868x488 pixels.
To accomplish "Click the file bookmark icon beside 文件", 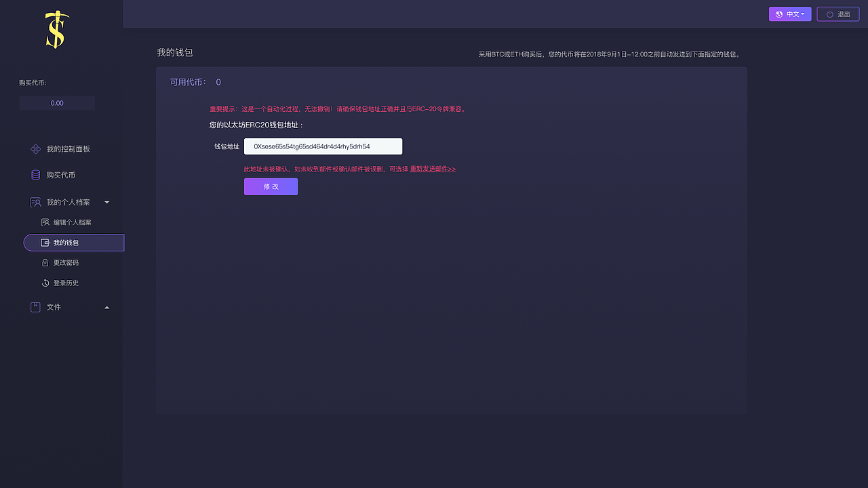I will pos(36,307).
